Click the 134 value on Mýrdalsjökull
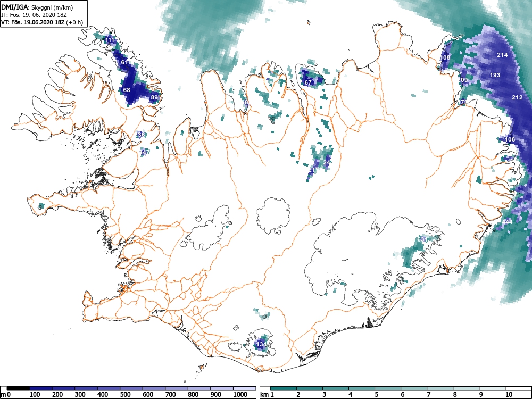Image resolution: width=532 pixels, height=399 pixels. pos(261,344)
